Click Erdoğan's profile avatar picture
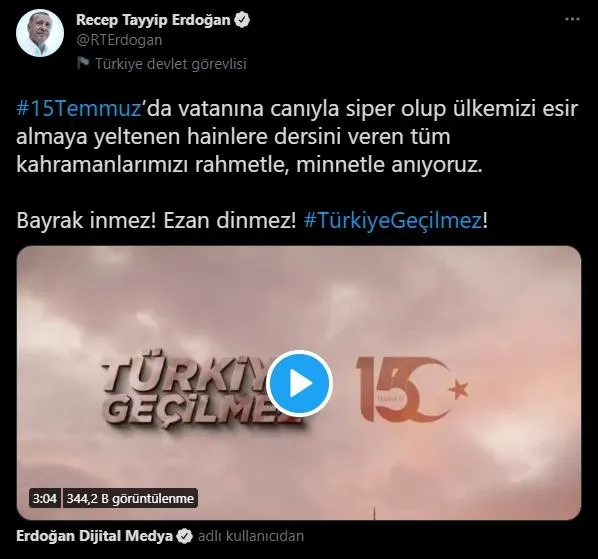Image resolution: width=598 pixels, height=559 pixels. [x=40, y=33]
